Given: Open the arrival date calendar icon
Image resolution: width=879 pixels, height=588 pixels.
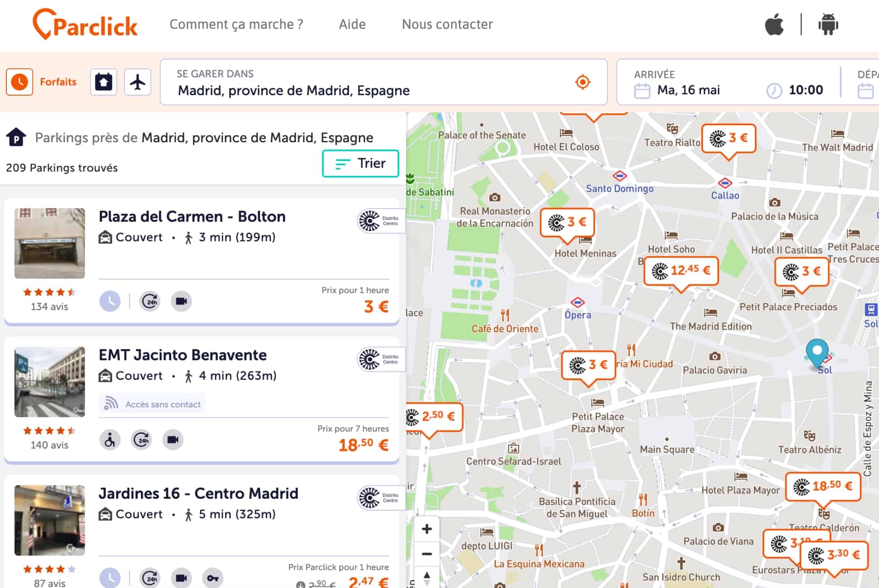Looking at the screenshot, I should point(642,91).
